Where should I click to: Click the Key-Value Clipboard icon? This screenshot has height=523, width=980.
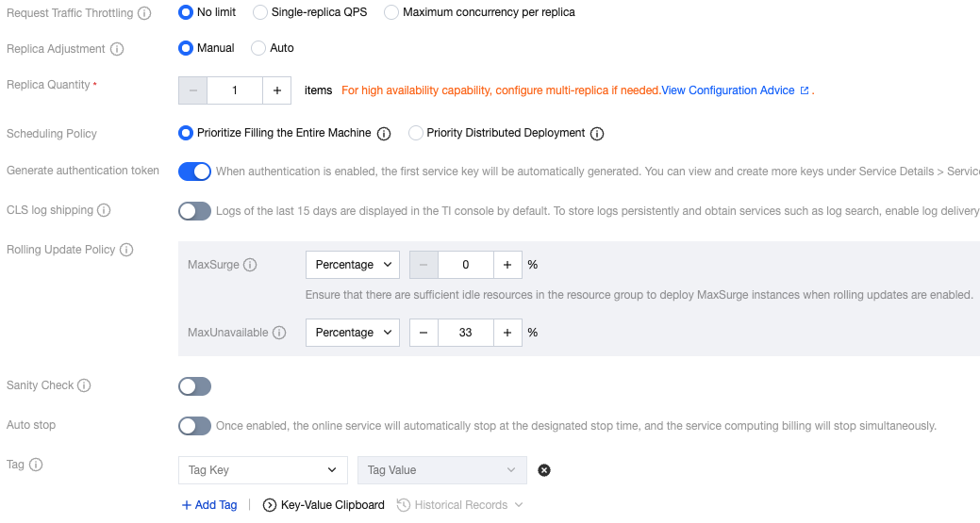[x=270, y=505]
